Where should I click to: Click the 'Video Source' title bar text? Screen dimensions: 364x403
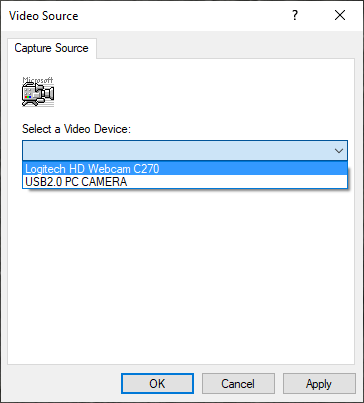[x=44, y=16]
